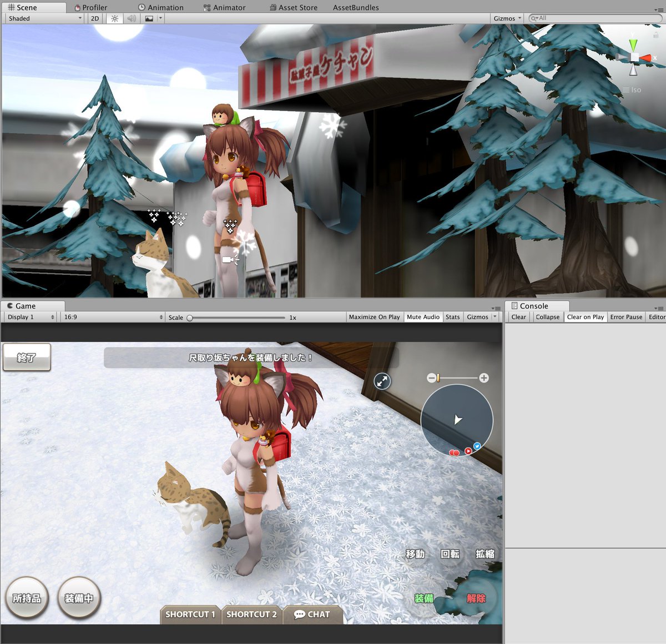Toggle Clear on Play in Console

tap(586, 317)
